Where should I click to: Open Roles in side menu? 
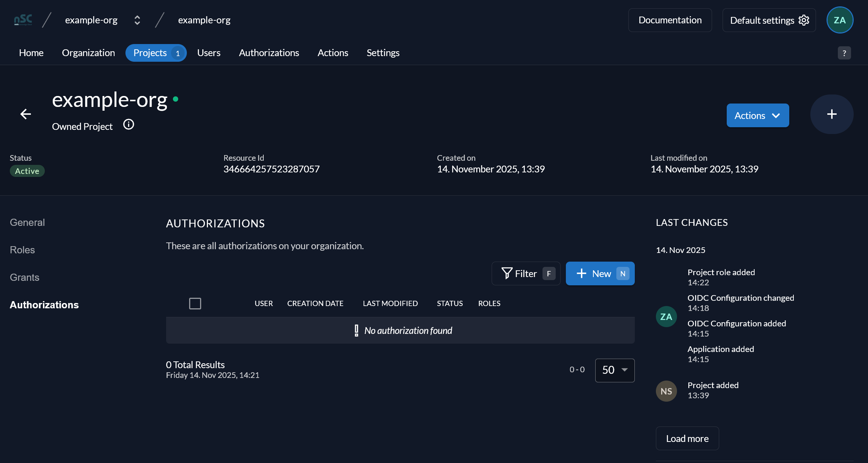click(22, 250)
